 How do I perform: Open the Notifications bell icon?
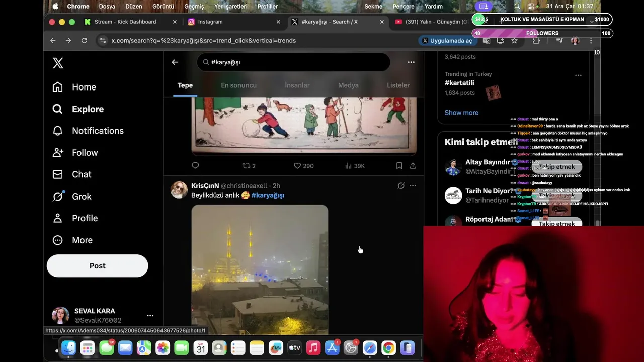click(58, 131)
